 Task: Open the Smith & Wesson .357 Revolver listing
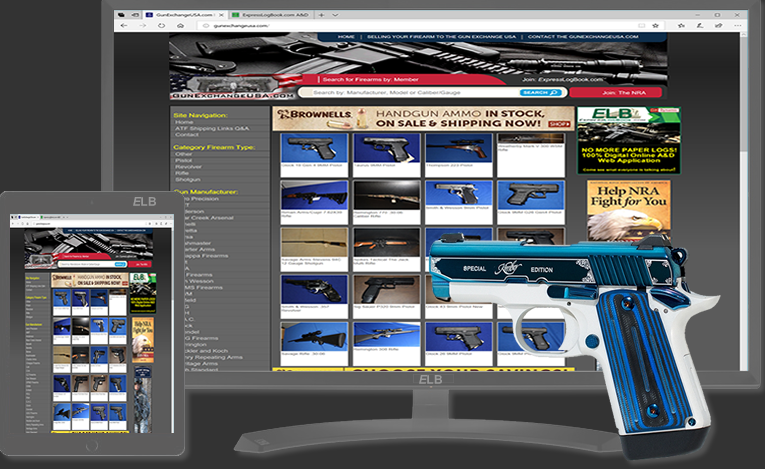314,296
